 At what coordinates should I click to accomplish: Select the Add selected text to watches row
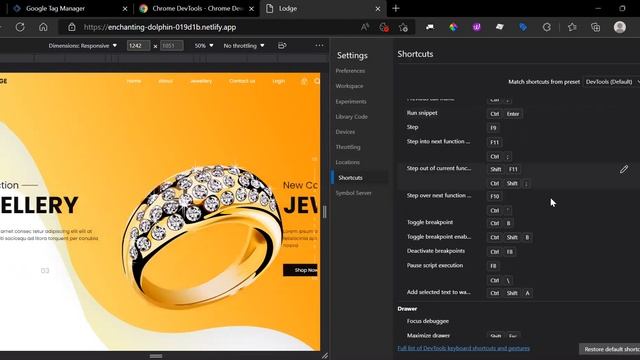pyautogui.click(x=518, y=293)
